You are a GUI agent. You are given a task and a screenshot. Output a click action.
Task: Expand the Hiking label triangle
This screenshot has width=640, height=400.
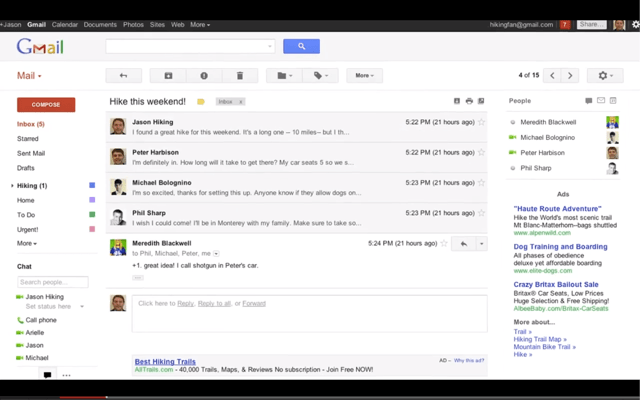coord(12,186)
